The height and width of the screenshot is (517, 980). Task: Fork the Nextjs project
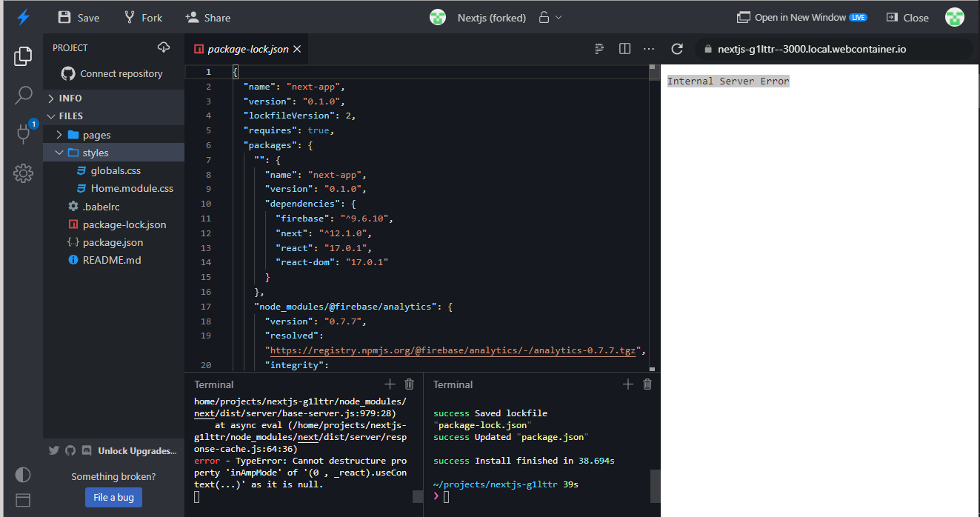point(143,16)
